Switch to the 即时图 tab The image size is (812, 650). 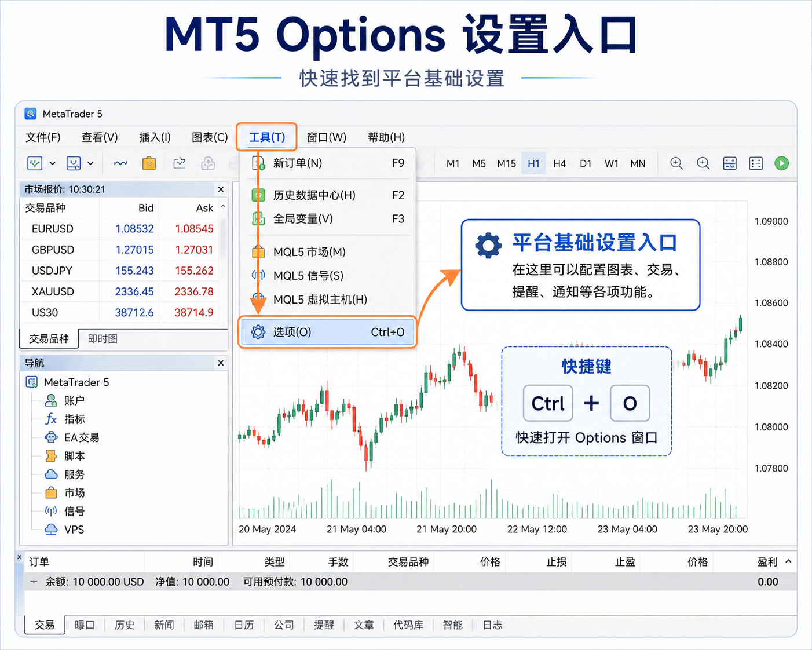coord(103,339)
